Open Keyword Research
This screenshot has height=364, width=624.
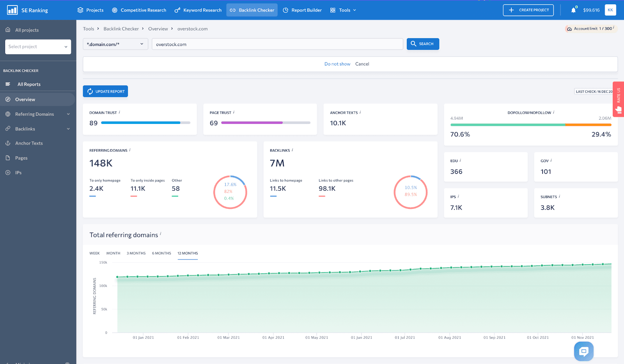198,10
